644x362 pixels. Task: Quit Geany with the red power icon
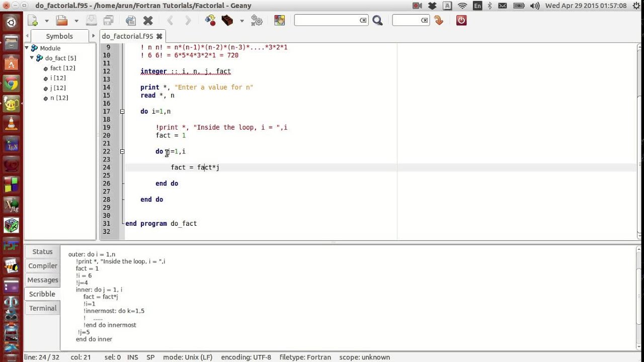461,21
